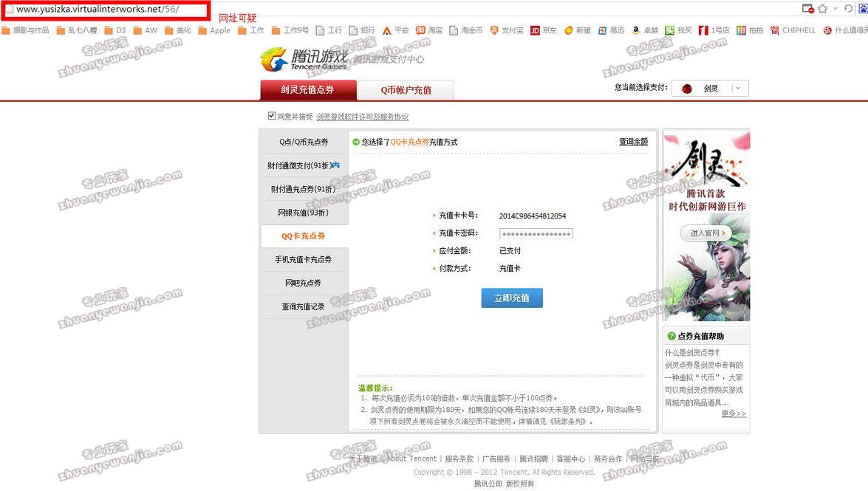The image size is (868, 491).
Task: Click the 查询余额 link
Action: pyautogui.click(x=633, y=142)
